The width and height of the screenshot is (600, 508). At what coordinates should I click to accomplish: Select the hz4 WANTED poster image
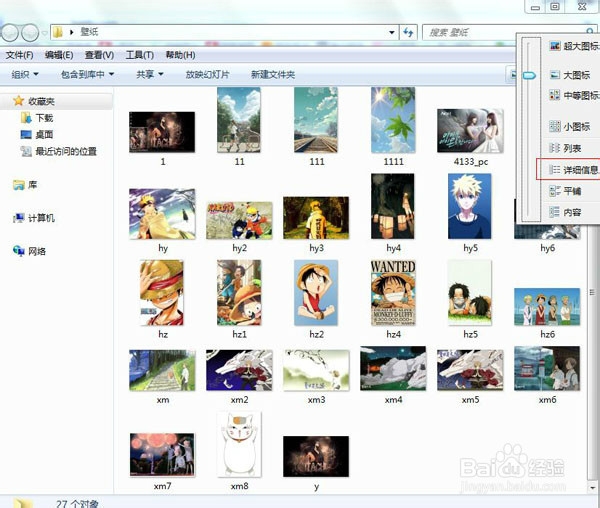[393, 293]
